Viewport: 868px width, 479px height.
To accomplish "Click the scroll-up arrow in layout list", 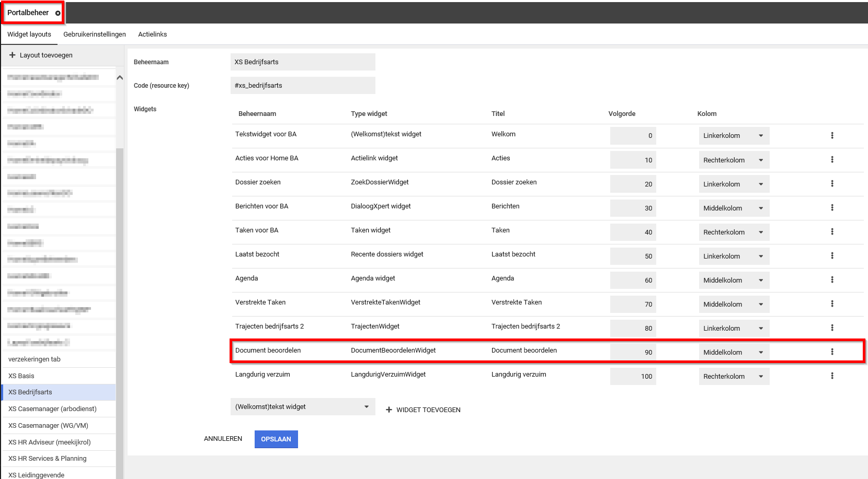I will point(120,78).
